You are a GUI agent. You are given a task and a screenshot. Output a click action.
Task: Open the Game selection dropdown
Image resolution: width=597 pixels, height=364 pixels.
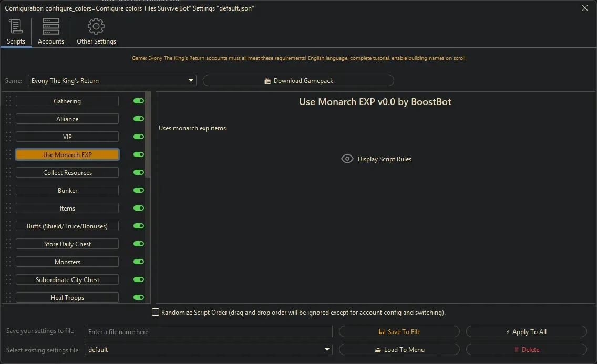(x=191, y=80)
